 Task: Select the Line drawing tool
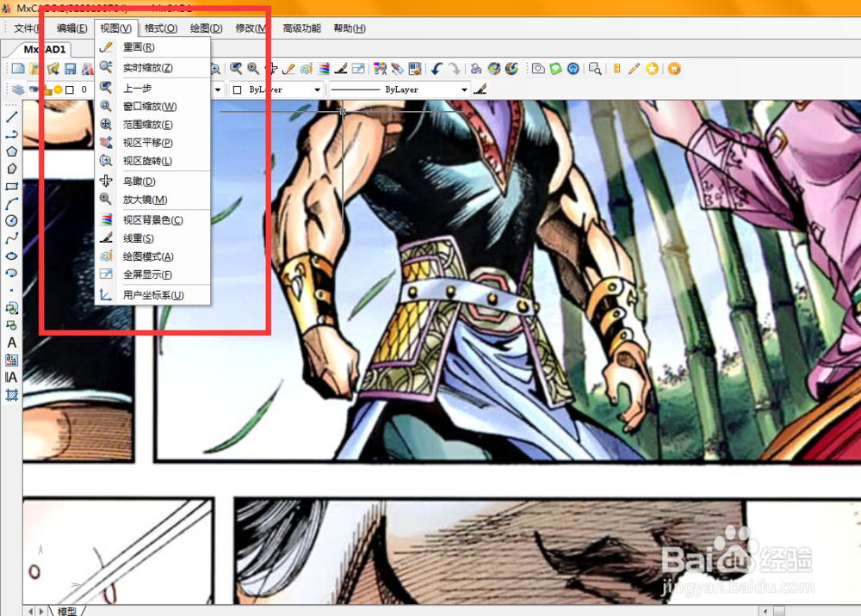[x=11, y=117]
